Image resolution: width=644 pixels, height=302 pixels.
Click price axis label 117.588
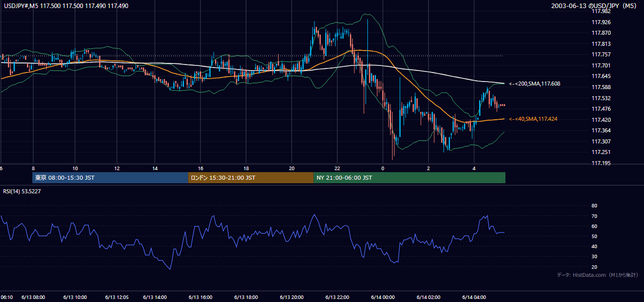click(x=601, y=87)
